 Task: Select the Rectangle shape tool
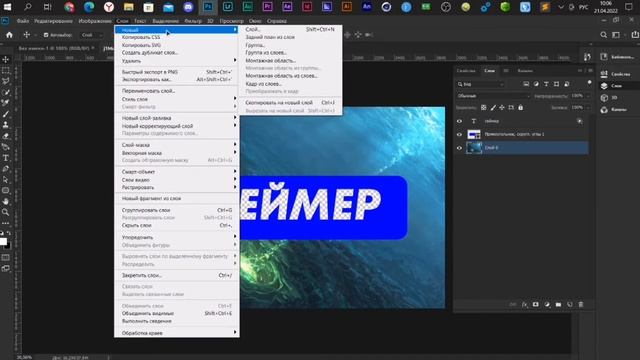pos(6,191)
